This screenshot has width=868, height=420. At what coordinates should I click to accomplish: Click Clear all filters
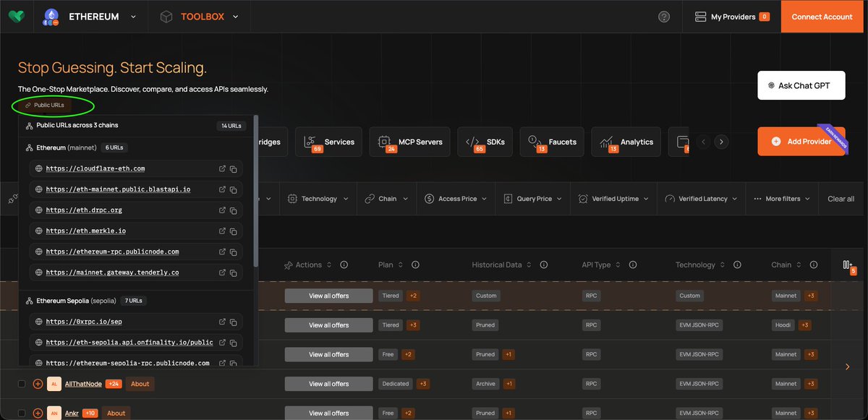tap(841, 199)
